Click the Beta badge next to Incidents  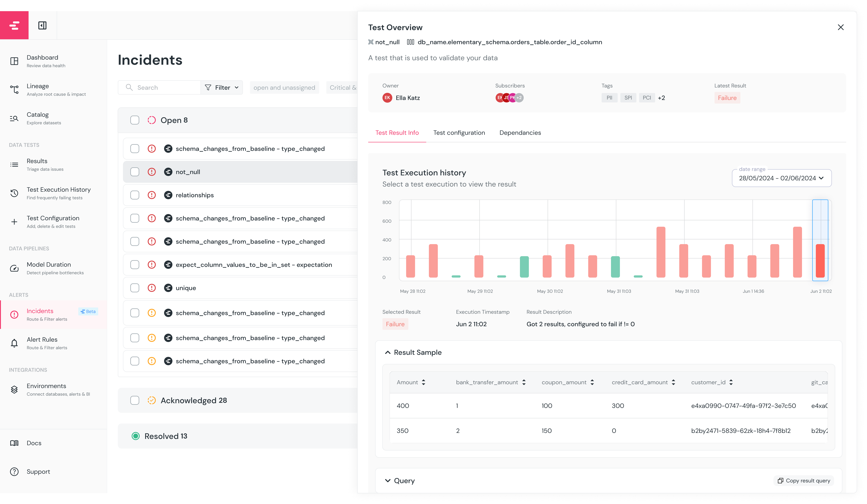(88, 311)
